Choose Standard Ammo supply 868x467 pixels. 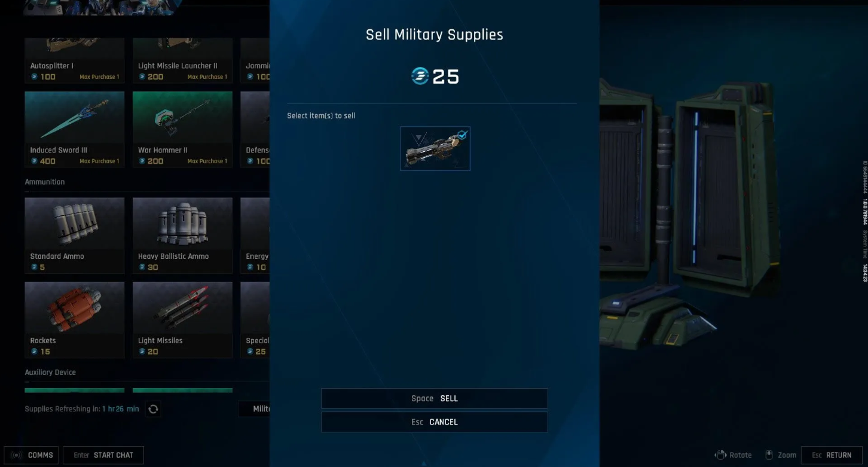coord(75,236)
